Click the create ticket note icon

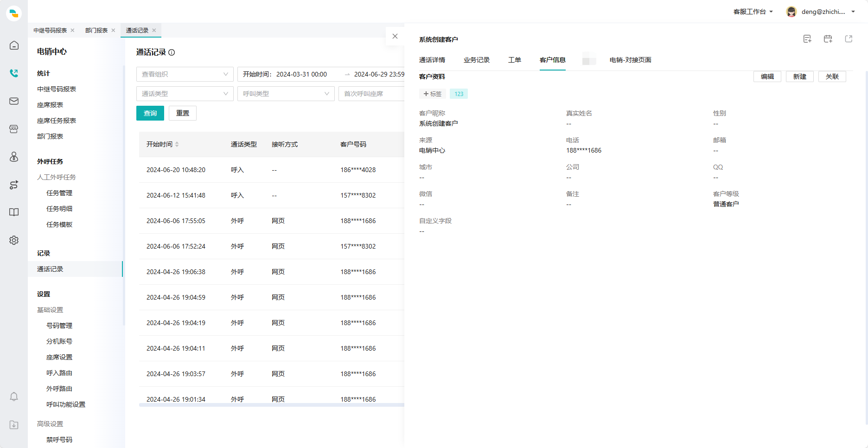807,39
